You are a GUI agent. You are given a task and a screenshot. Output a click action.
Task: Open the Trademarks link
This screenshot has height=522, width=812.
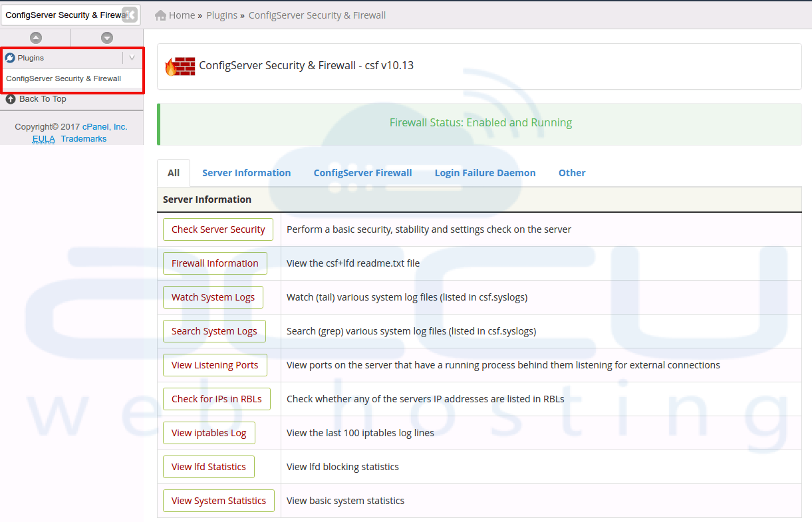click(84, 139)
